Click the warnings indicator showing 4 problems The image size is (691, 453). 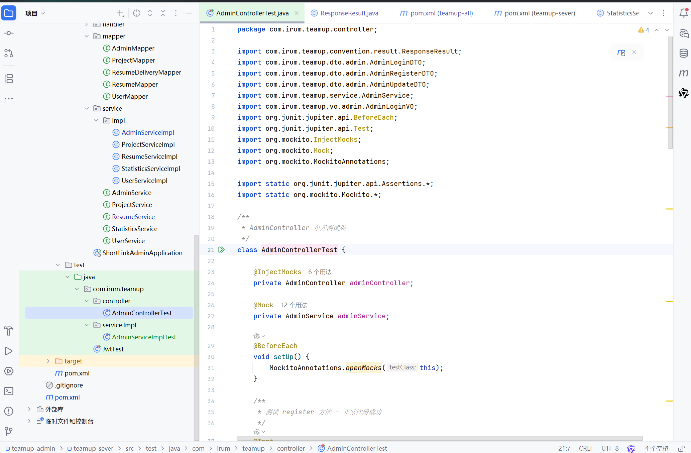click(x=643, y=30)
